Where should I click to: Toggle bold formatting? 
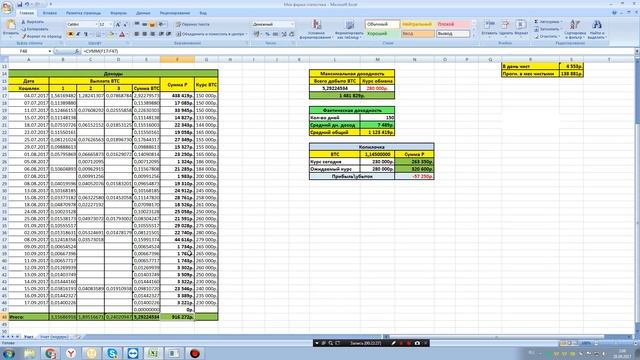[71, 34]
